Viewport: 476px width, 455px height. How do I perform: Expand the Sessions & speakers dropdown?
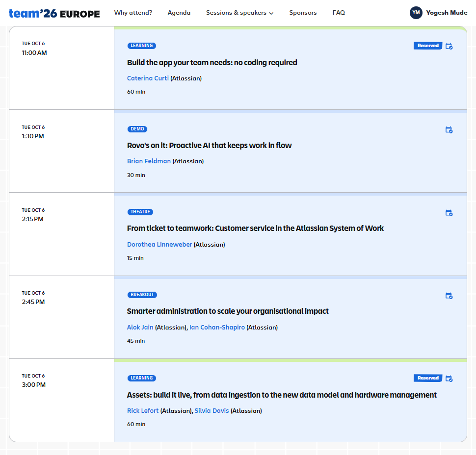(x=239, y=13)
